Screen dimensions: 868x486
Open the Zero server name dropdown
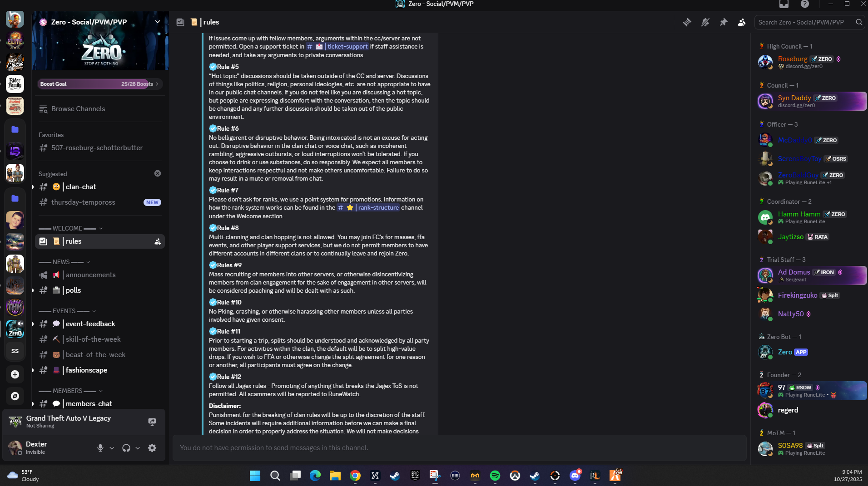pyautogui.click(x=157, y=22)
